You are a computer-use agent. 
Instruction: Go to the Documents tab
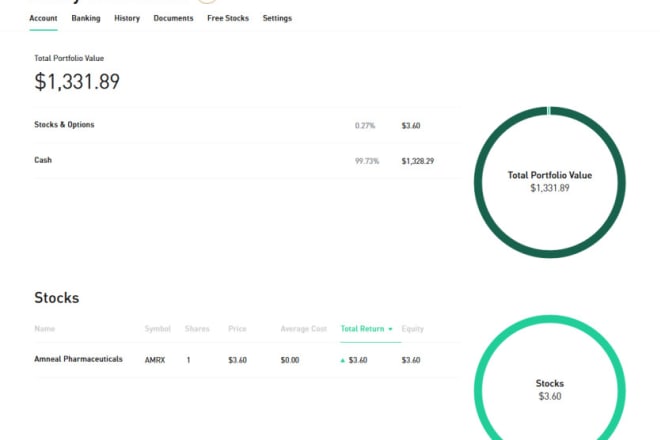coord(173,18)
